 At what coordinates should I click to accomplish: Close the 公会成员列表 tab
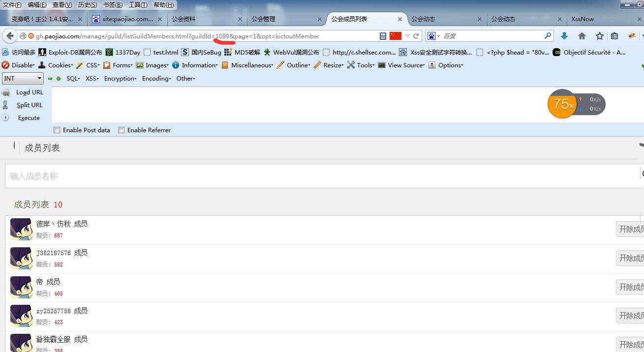400,19
